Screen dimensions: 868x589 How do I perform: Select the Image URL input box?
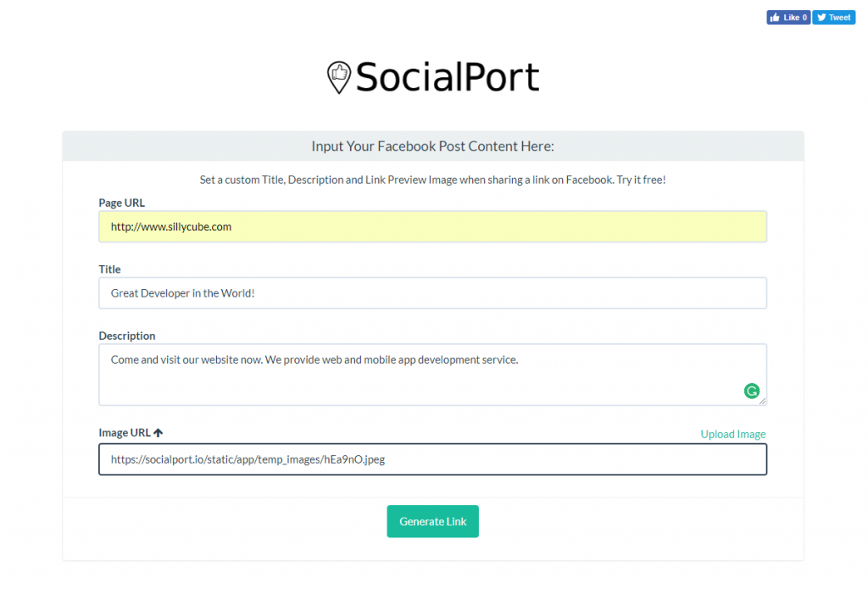(432, 459)
